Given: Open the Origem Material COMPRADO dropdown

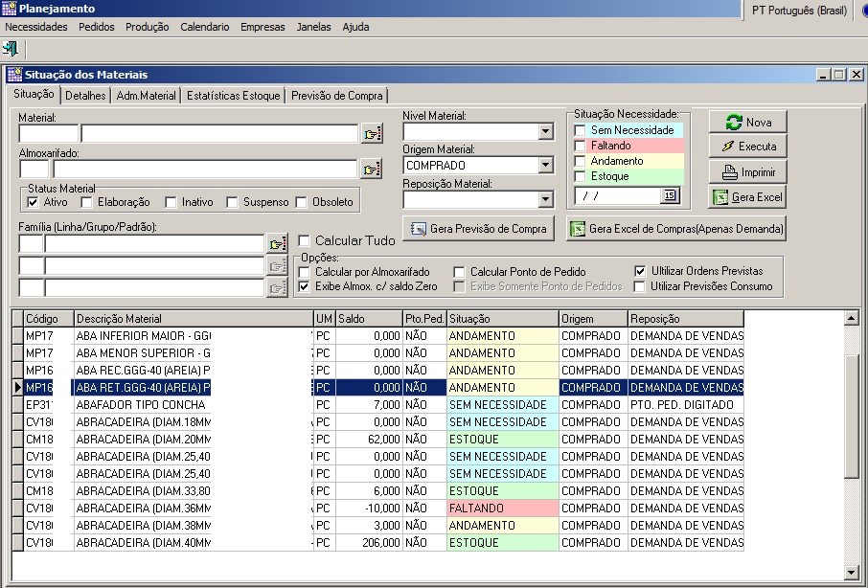Looking at the screenshot, I should [545, 166].
